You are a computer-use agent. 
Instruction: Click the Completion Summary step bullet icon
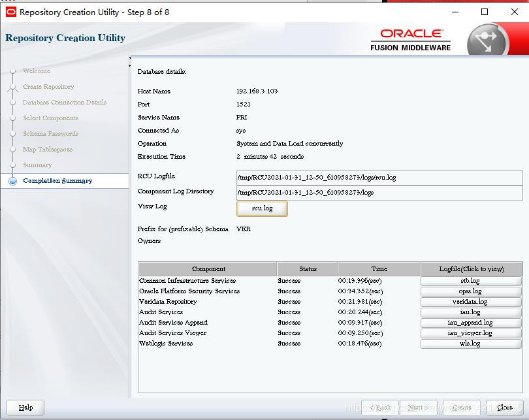click(x=13, y=181)
